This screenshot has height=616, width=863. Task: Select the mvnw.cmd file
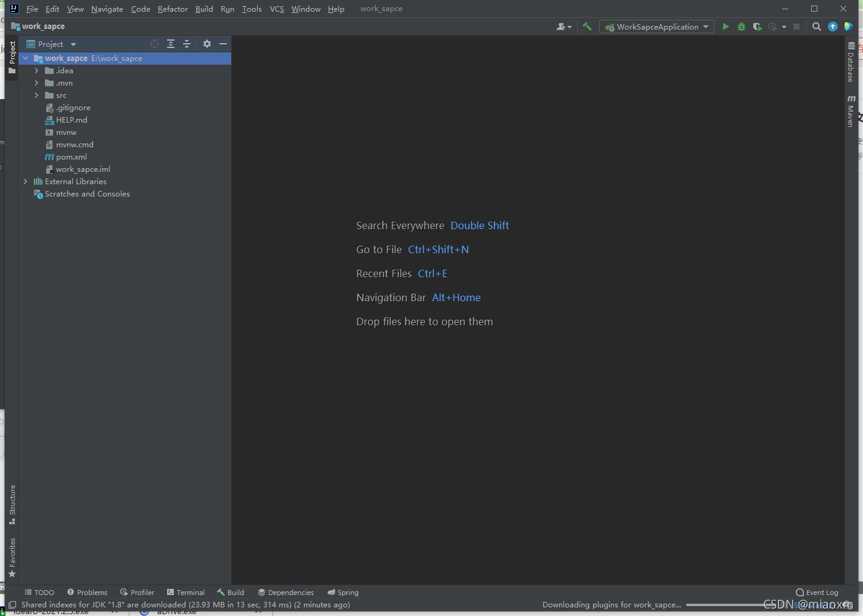pyautogui.click(x=69, y=145)
